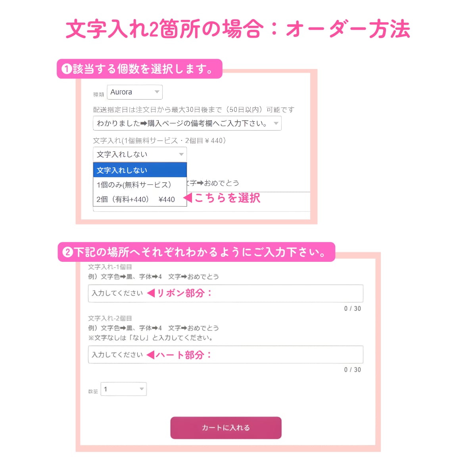Click the 文字入れ-2個目 field's 0 / 30 counter
The image size is (476, 476).
pyautogui.click(x=352, y=370)
